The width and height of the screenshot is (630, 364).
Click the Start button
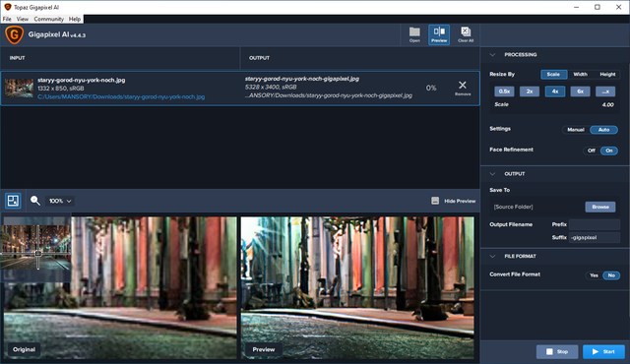click(x=603, y=351)
